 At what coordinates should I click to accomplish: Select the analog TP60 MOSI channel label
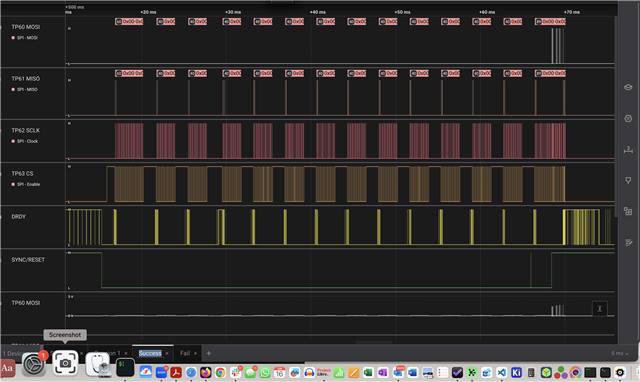tap(25, 303)
